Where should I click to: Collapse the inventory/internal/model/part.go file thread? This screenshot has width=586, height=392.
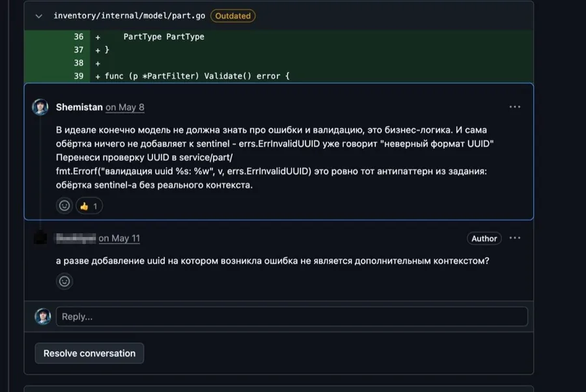pyautogui.click(x=38, y=16)
